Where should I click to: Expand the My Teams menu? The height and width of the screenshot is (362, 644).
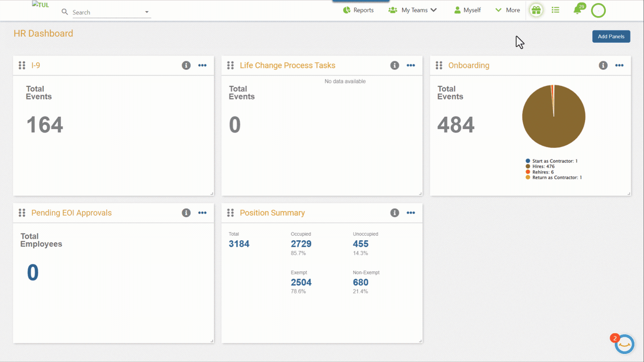413,10
